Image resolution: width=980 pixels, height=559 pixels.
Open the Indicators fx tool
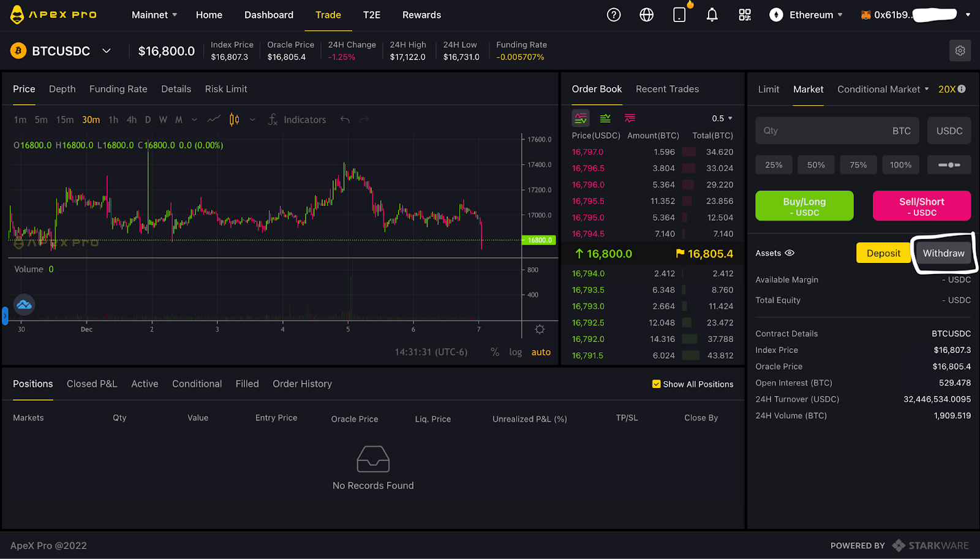click(297, 120)
